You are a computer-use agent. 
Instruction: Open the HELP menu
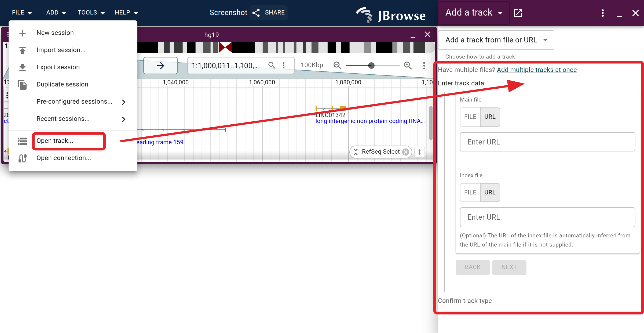(126, 13)
